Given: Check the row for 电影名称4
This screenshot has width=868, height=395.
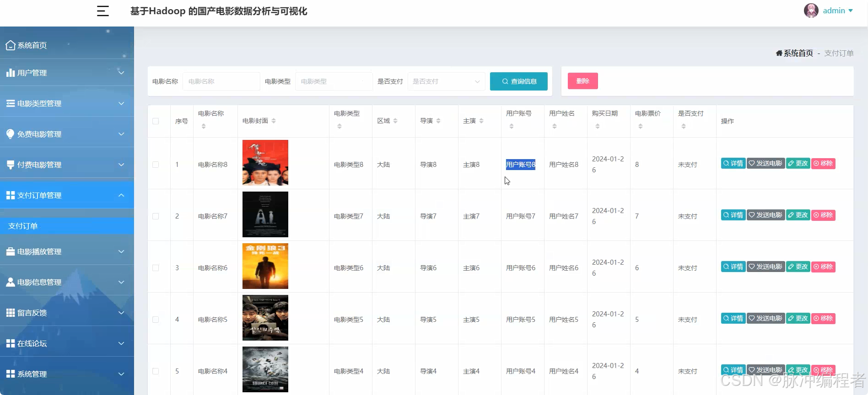Looking at the screenshot, I should [x=156, y=371].
